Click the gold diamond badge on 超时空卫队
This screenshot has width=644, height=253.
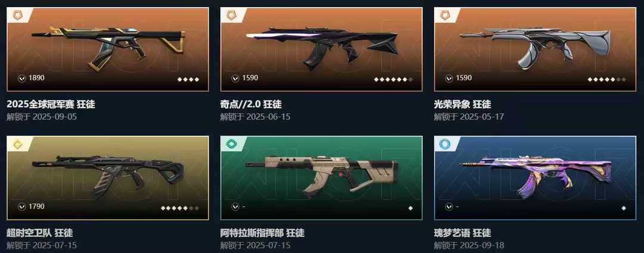coord(17,144)
